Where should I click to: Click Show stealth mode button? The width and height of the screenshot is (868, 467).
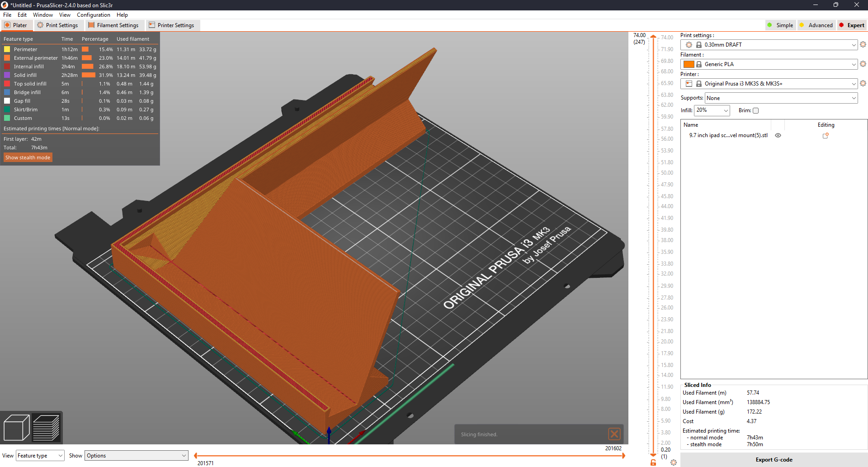coord(28,157)
